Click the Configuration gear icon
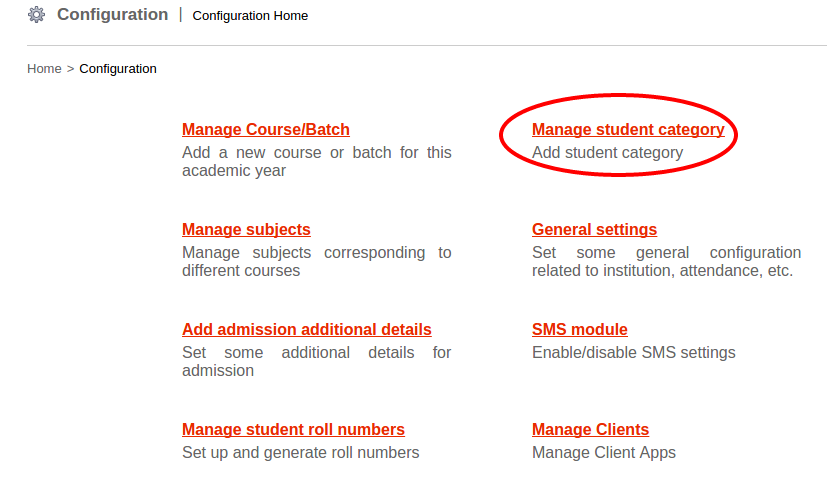Image resolution: width=827 pixels, height=493 pixels. pyautogui.click(x=37, y=15)
